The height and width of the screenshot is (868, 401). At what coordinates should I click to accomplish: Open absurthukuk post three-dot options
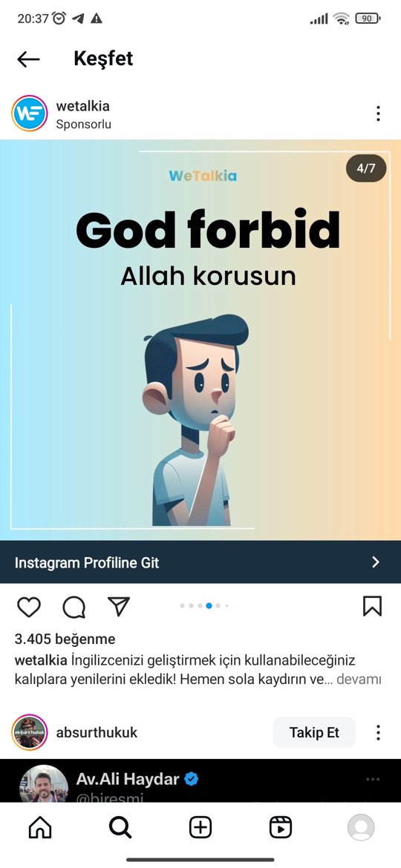(378, 732)
